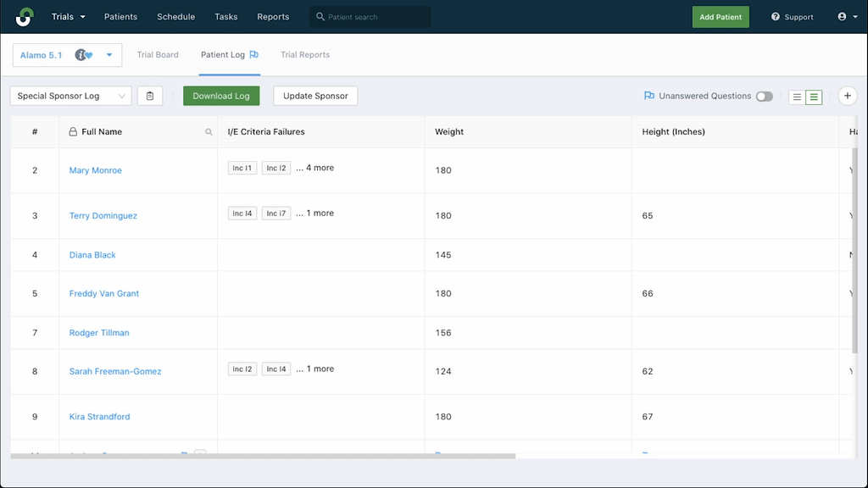
Task: Open patient Diana Black
Action: click(92, 255)
